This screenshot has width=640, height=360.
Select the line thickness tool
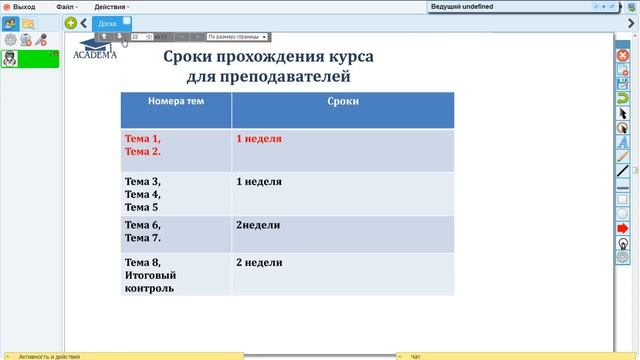(x=622, y=187)
